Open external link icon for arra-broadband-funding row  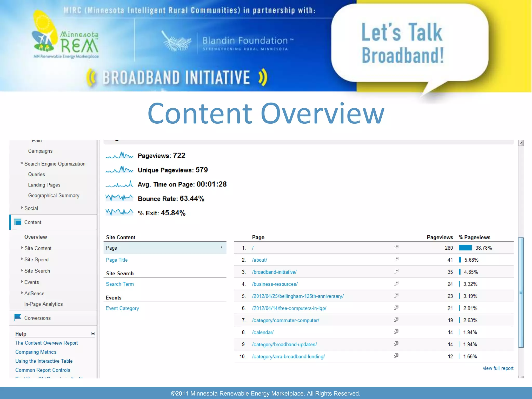396,356
